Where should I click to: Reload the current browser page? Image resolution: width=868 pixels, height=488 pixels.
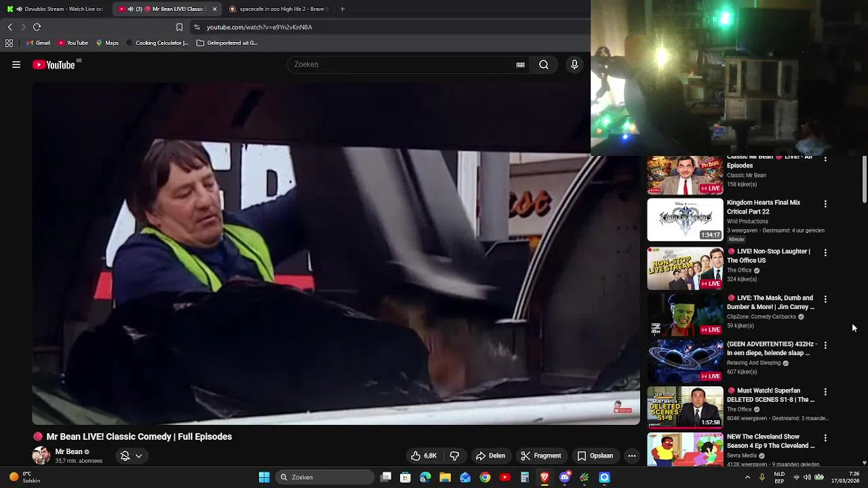pyautogui.click(x=37, y=27)
